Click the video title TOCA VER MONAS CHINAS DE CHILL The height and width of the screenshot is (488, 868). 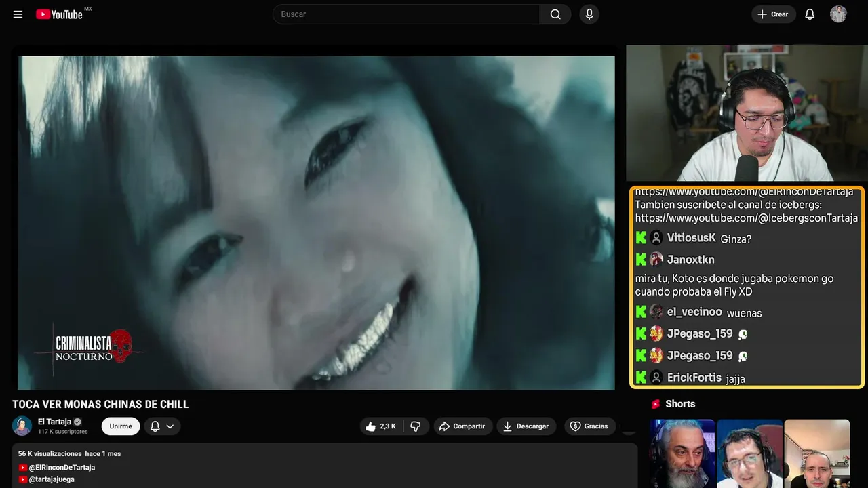pyautogui.click(x=100, y=405)
